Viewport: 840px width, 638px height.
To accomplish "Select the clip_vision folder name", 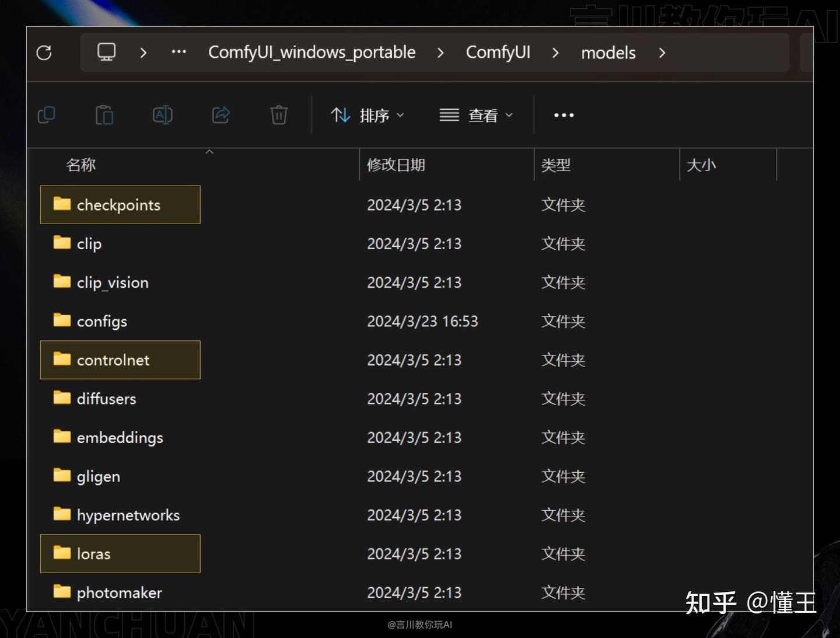I will click(x=113, y=283).
